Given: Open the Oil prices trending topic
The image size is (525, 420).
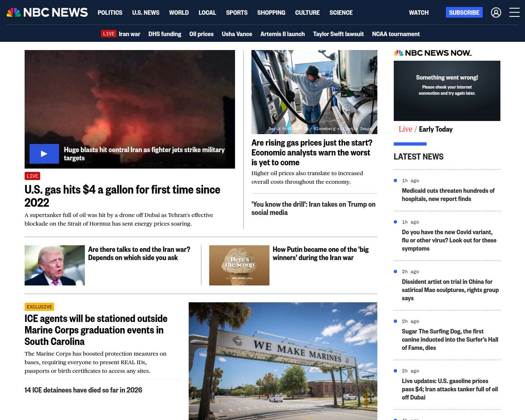Looking at the screenshot, I should (201, 34).
